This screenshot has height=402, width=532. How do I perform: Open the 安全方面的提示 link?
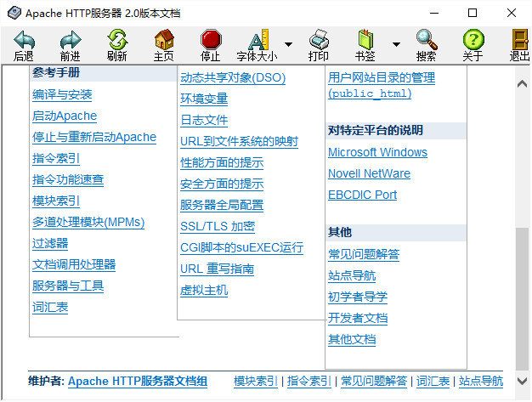222,184
